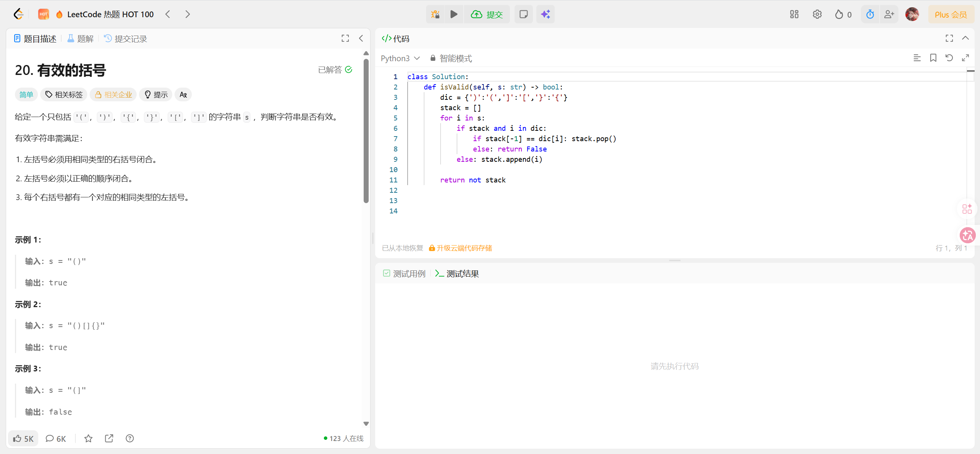980x454 pixels.
Task: Click 123 人在线 indicator
Action: [343, 438]
